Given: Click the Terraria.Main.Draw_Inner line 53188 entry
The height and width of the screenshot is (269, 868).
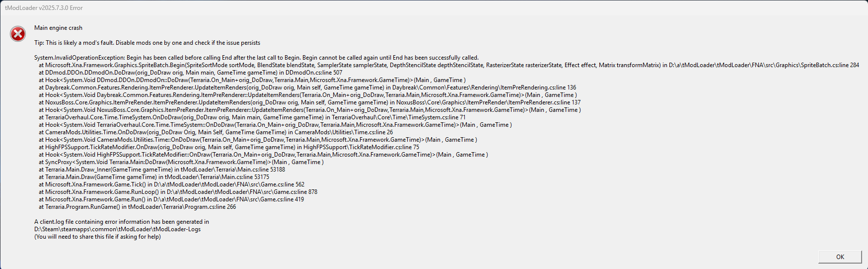Looking at the screenshot, I should coord(162,170).
